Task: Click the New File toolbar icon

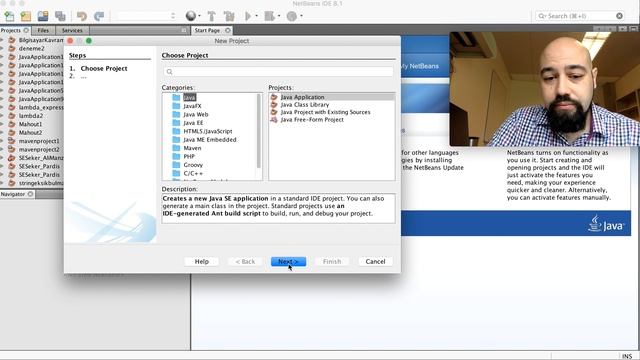Action: tap(9, 16)
